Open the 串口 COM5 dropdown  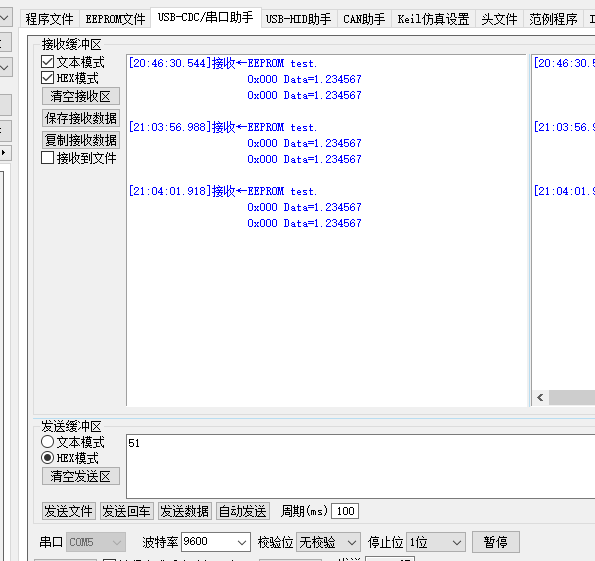96,542
